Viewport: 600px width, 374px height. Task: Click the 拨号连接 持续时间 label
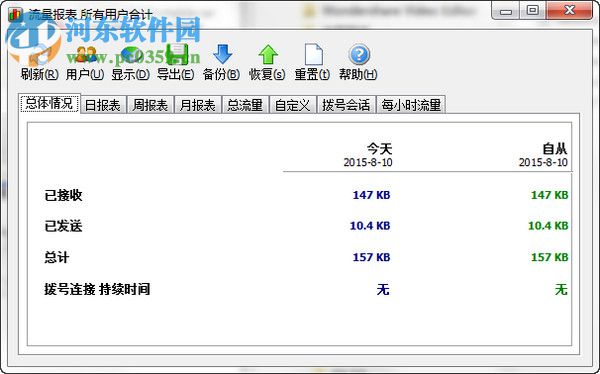coord(97,289)
